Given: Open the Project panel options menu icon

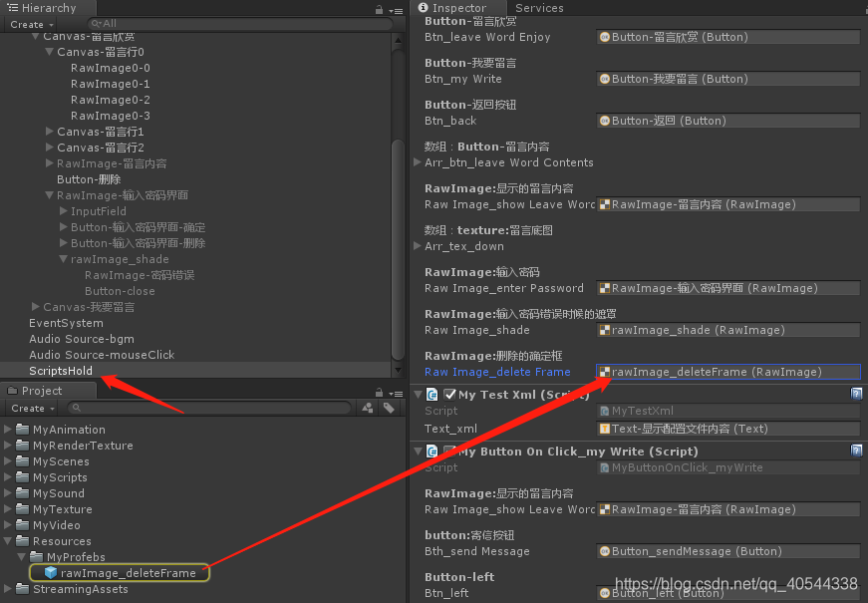Looking at the screenshot, I should [x=396, y=393].
